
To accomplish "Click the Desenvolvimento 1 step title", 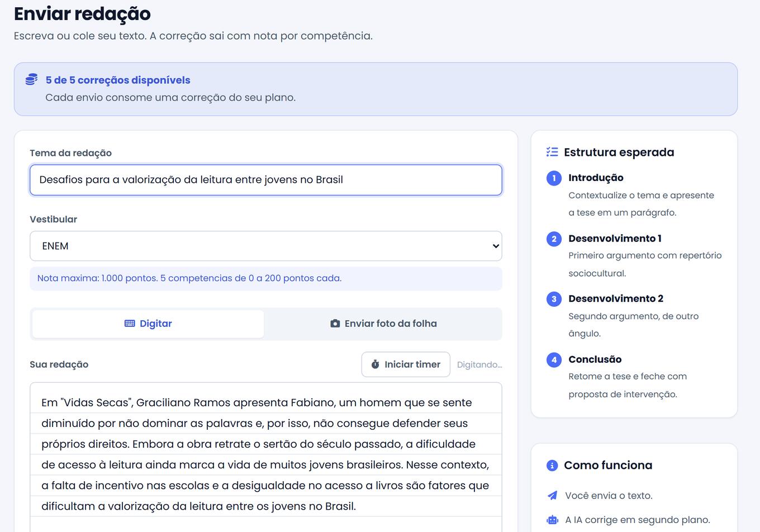I will (615, 239).
